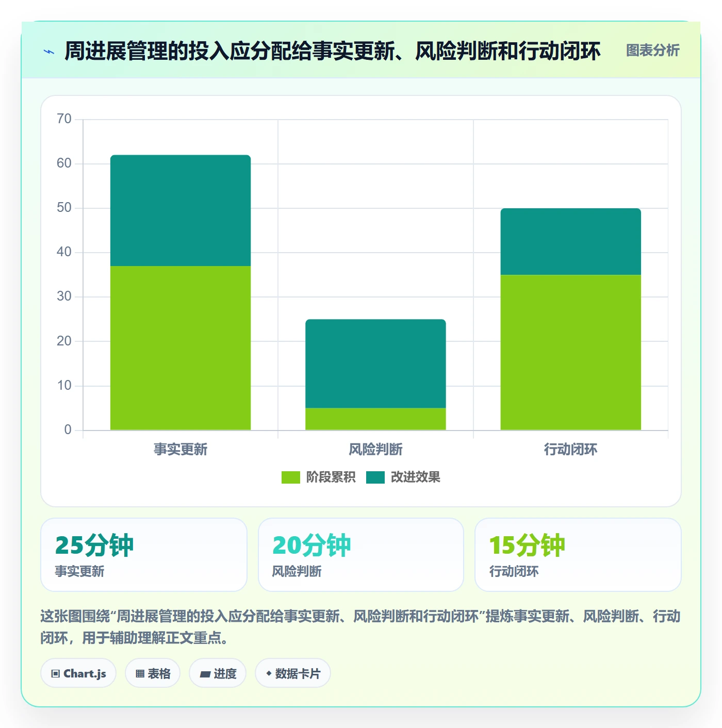The height and width of the screenshot is (728, 722).
Task: Click the y-axis value 10
Action: [x=64, y=385]
